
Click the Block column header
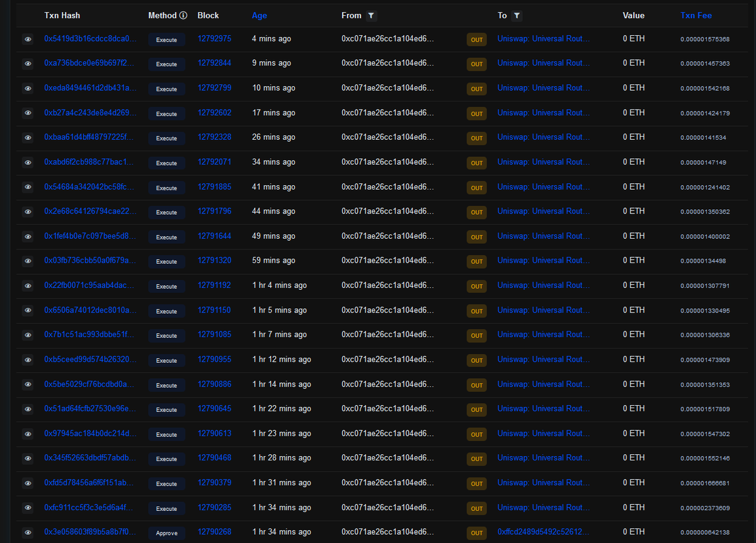(208, 15)
